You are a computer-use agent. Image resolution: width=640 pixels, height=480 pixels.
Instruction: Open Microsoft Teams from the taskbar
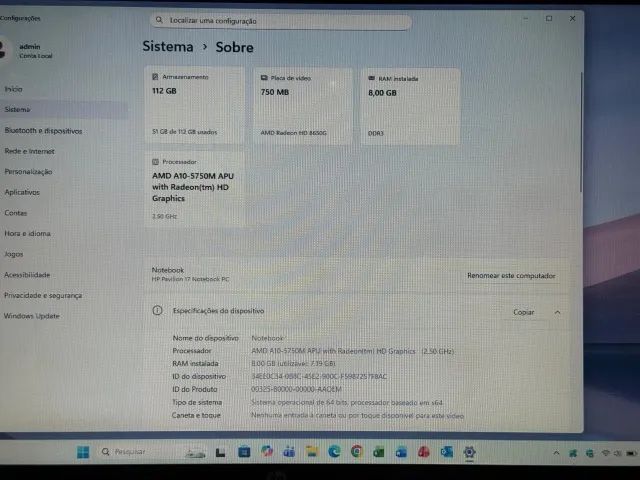point(289,452)
